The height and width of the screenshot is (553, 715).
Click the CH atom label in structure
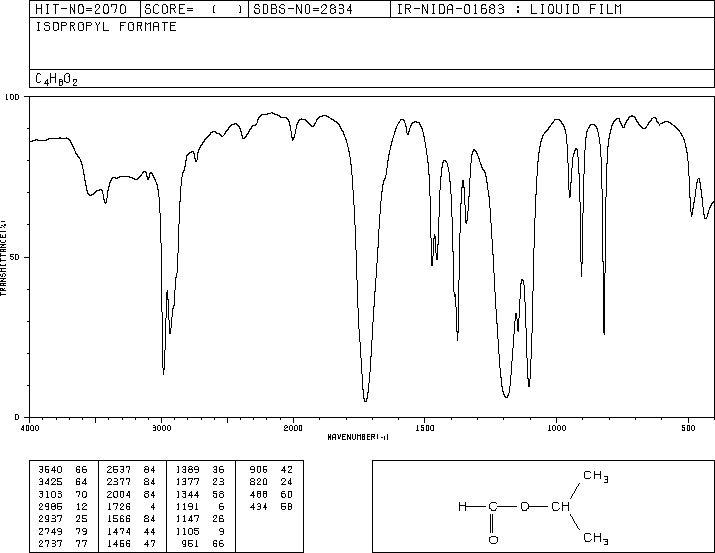coord(560,506)
